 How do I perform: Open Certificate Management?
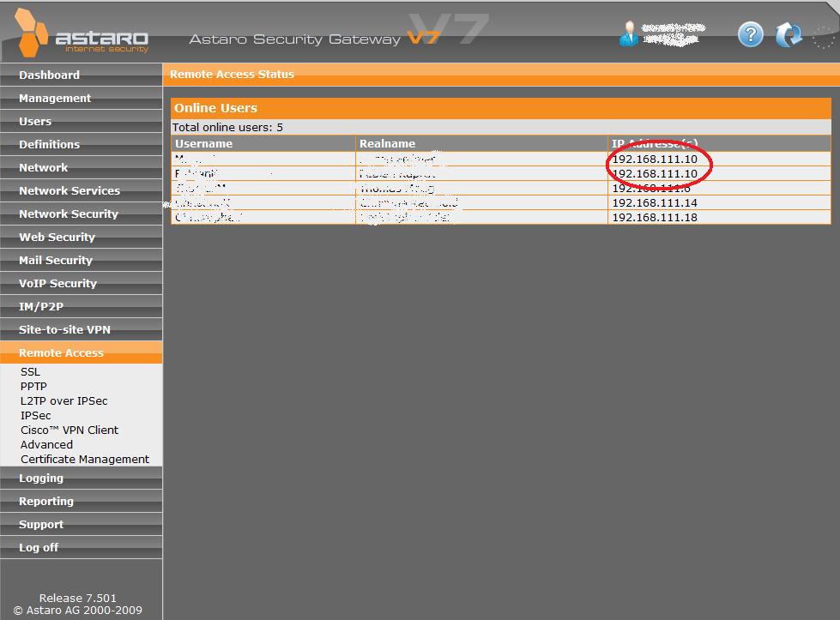85,459
